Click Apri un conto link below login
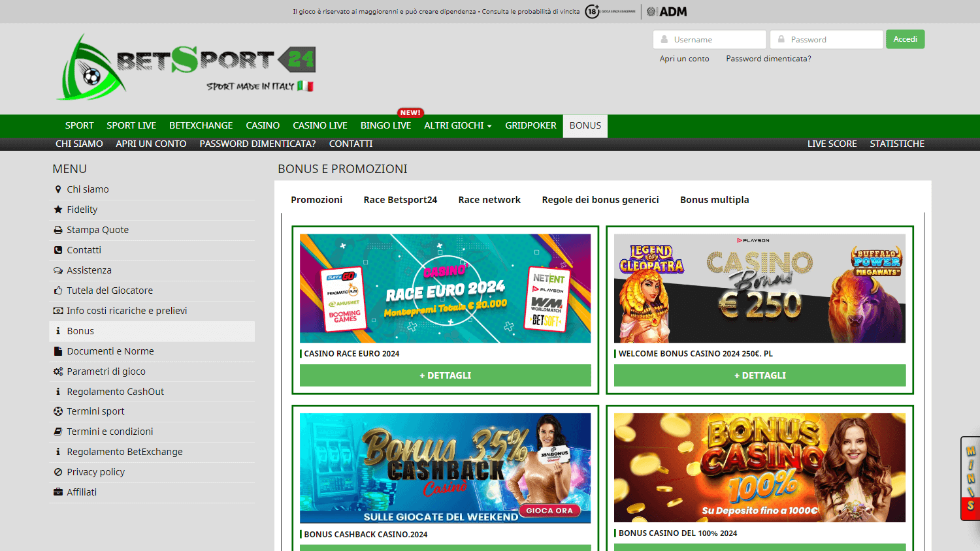 (684, 59)
